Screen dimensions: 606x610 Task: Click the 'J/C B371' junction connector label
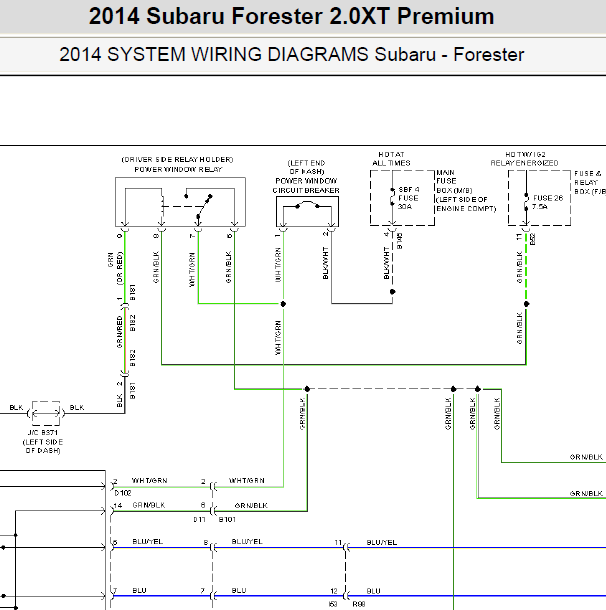point(43,432)
